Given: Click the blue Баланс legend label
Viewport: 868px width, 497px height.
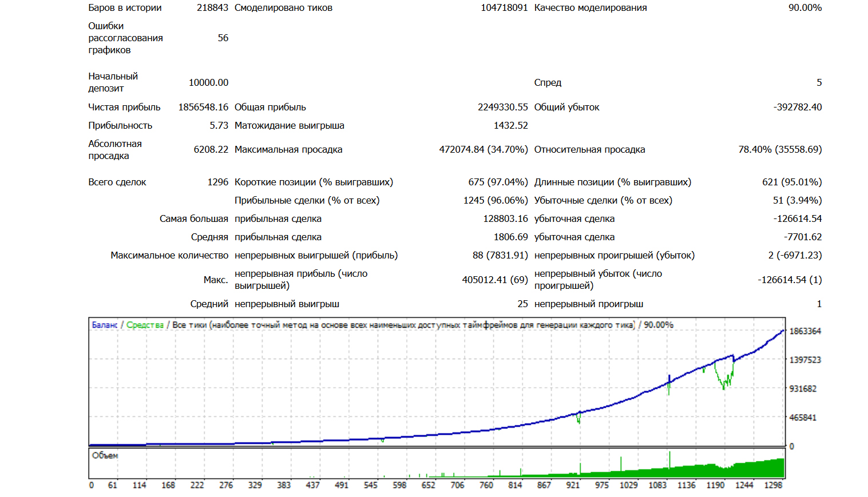Looking at the screenshot, I should click(105, 325).
